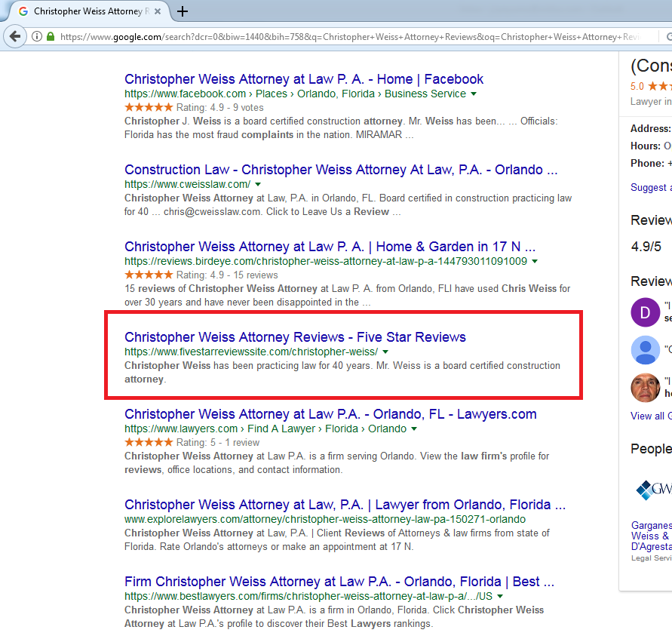Click the Suggest an edit link in sidebar
The height and width of the screenshot is (639, 672).
651,187
